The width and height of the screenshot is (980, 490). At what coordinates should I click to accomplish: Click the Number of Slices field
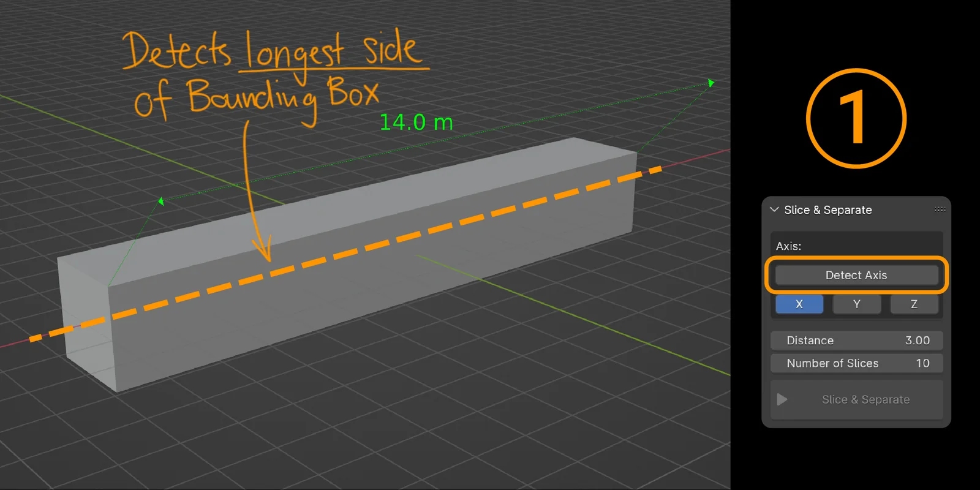(x=856, y=363)
